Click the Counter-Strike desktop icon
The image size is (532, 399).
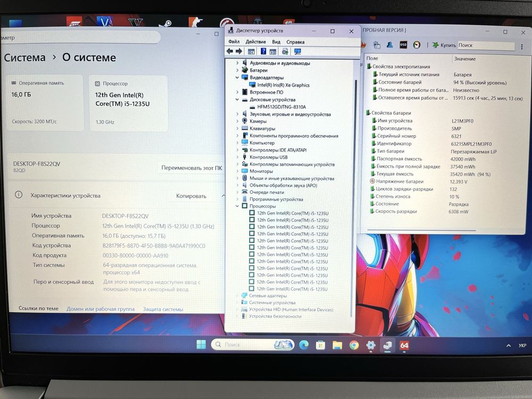[196, 22]
